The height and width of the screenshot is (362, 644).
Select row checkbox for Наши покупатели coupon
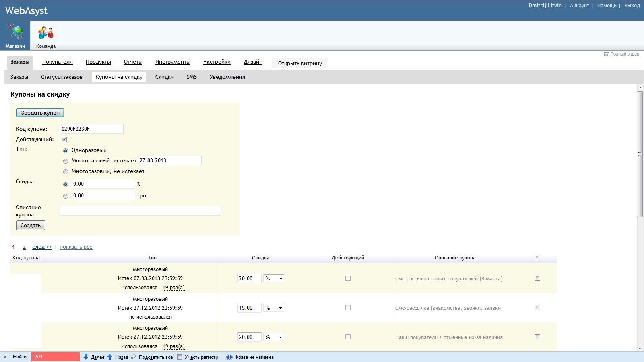(537, 337)
